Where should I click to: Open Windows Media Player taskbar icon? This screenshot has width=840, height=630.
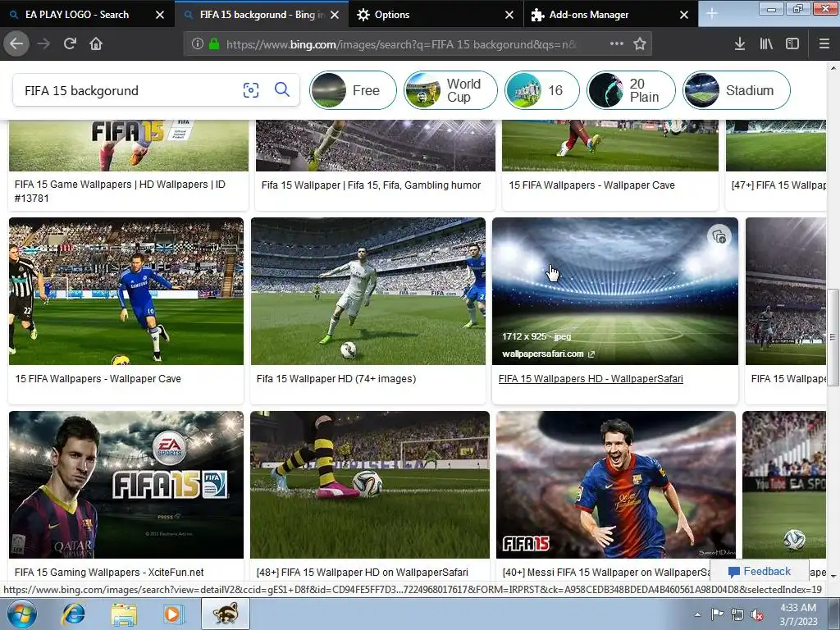click(x=172, y=614)
